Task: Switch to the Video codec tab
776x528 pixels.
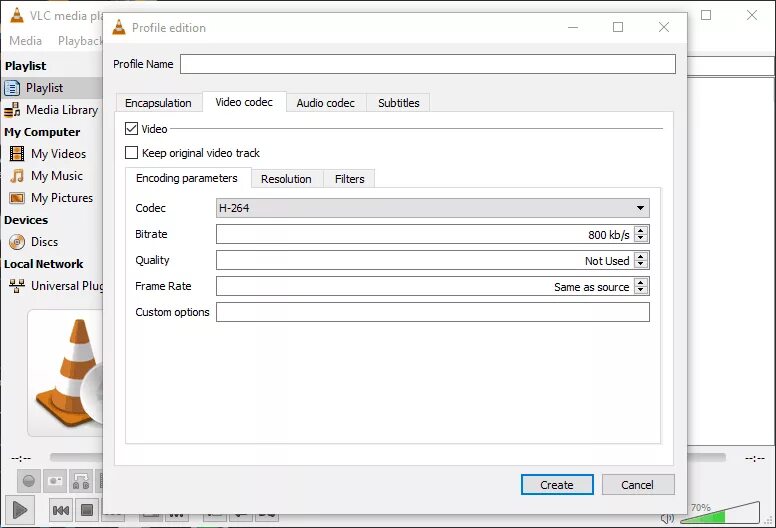Action: click(244, 102)
